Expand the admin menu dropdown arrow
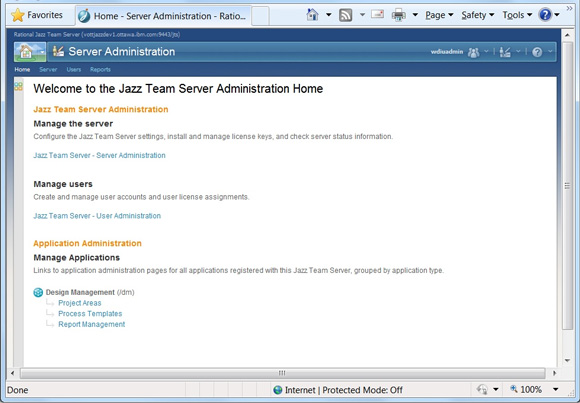Viewport: 580px width, 403px height. click(518, 51)
